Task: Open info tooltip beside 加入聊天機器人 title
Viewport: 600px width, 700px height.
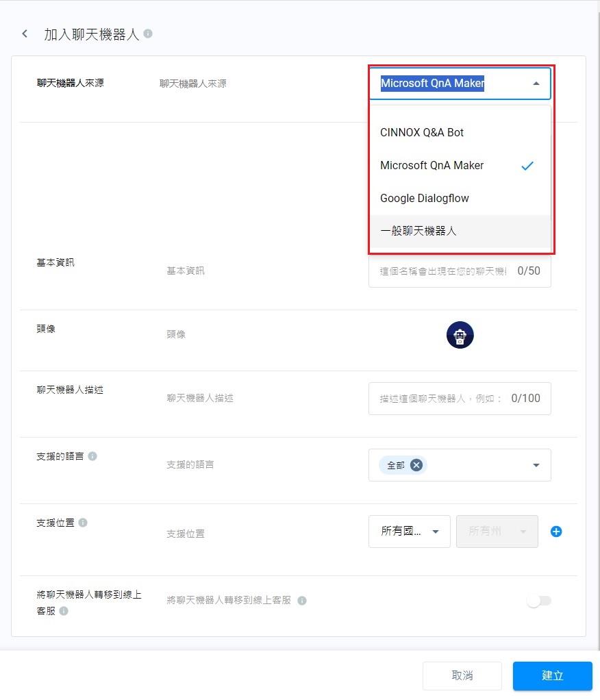Action: (x=148, y=34)
